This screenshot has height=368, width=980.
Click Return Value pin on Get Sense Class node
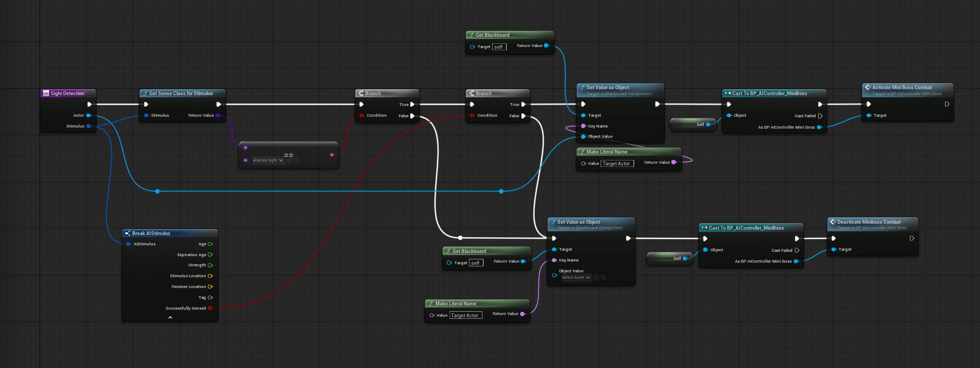pyautogui.click(x=218, y=115)
